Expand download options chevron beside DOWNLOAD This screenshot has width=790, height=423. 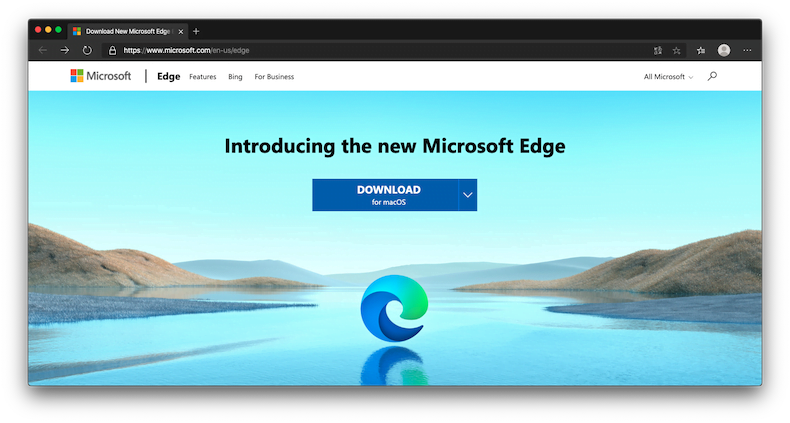(x=468, y=195)
